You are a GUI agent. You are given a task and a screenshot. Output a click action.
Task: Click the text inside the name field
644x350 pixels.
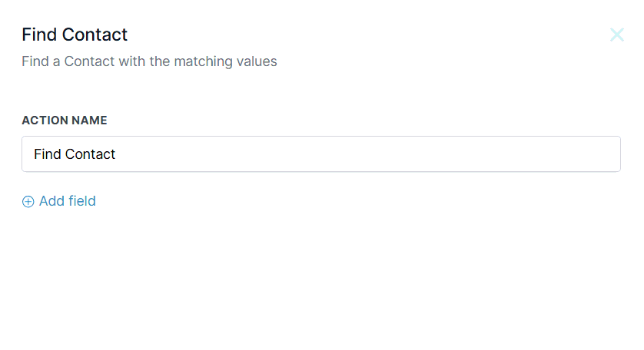point(75,154)
